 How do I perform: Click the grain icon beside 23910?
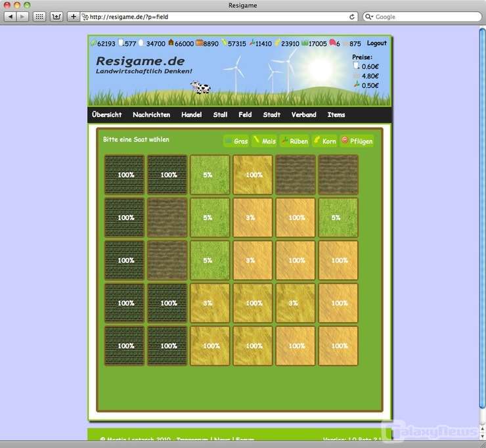(x=277, y=43)
